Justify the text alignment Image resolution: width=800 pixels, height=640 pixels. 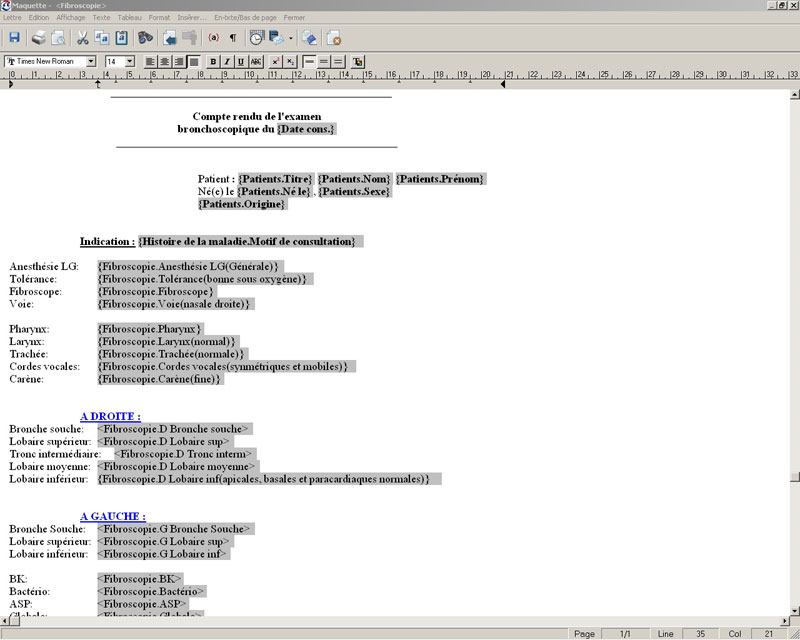tap(193, 62)
